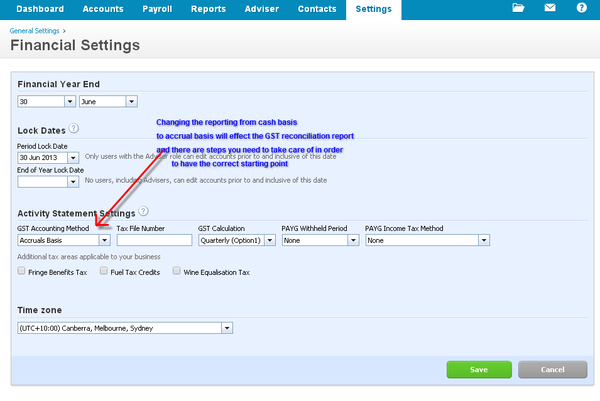Screen dimensions: 600x401
Task: Open the GST Accounting Method dropdown
Action: 63,240
